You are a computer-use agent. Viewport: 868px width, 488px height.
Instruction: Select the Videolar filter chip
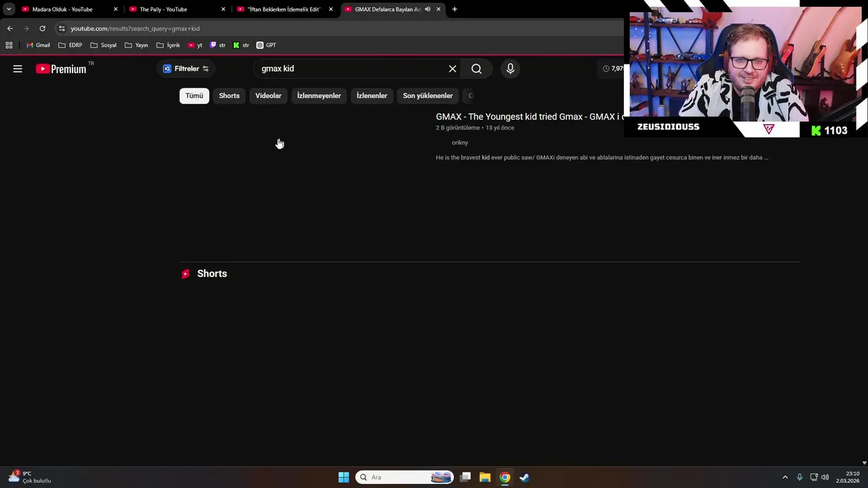[x=268, y=96]
